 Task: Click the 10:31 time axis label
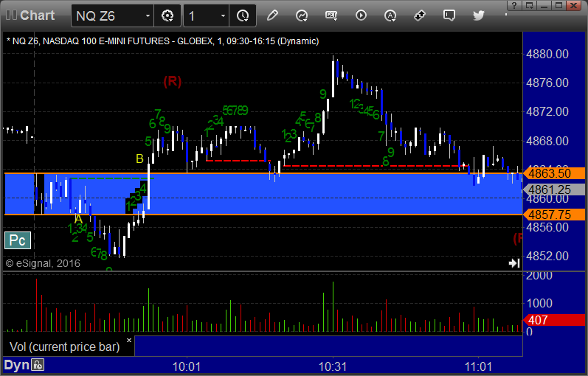pos(333,366)
